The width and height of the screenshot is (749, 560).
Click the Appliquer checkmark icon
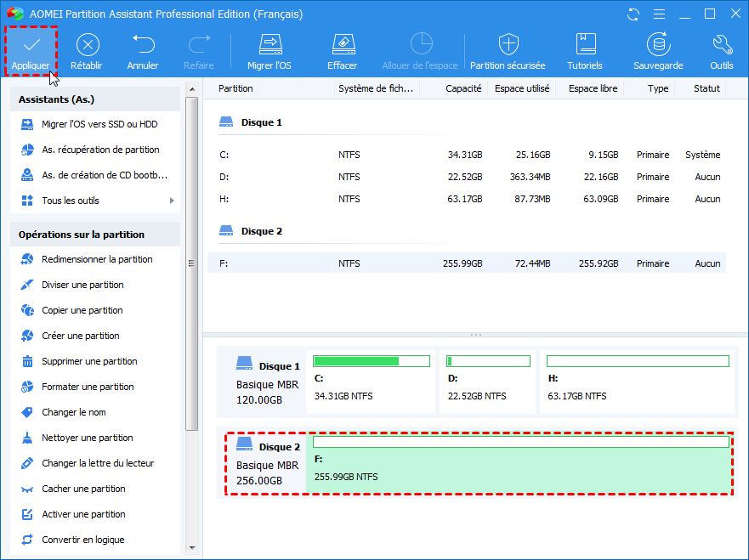pos(31,44)
